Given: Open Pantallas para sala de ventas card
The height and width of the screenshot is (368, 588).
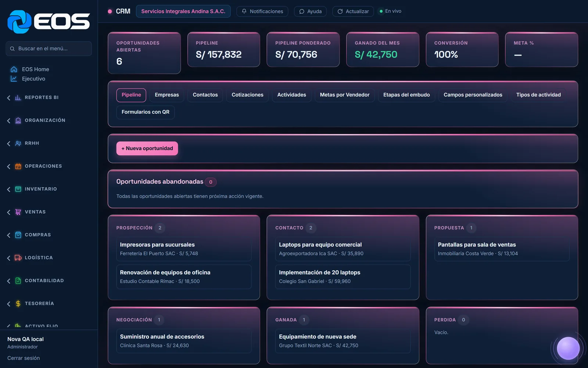Looking at the screenshot, I should (502, 249).
